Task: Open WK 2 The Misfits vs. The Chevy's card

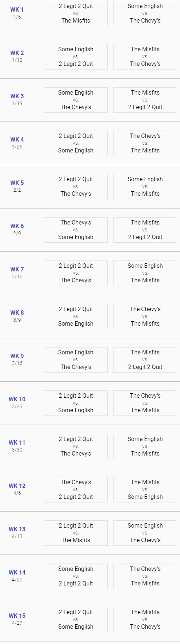Action: (145, 57)
